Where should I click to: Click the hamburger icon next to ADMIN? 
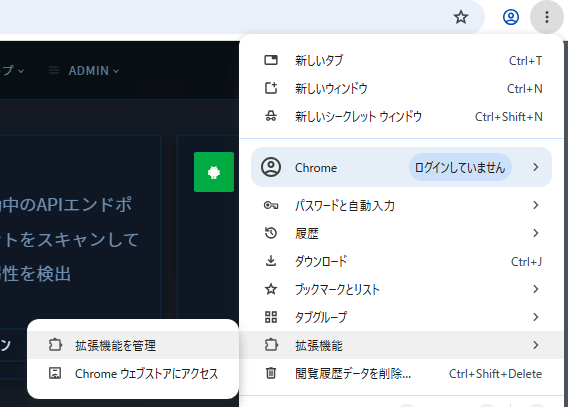pos(54,70)
